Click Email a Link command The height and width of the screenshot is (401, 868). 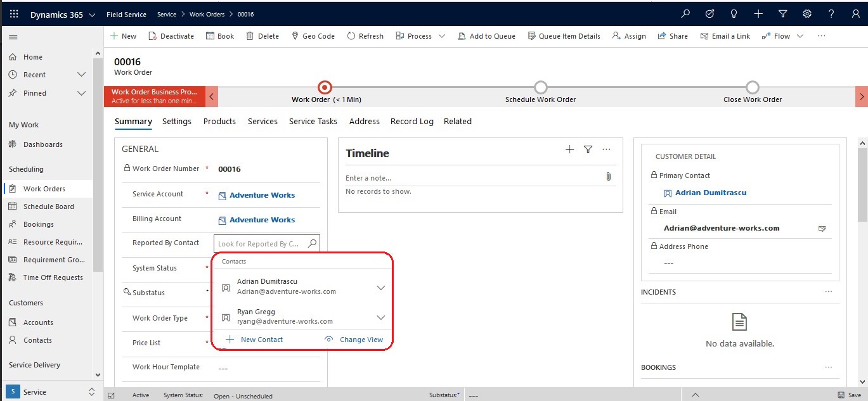tap(725, 36)
